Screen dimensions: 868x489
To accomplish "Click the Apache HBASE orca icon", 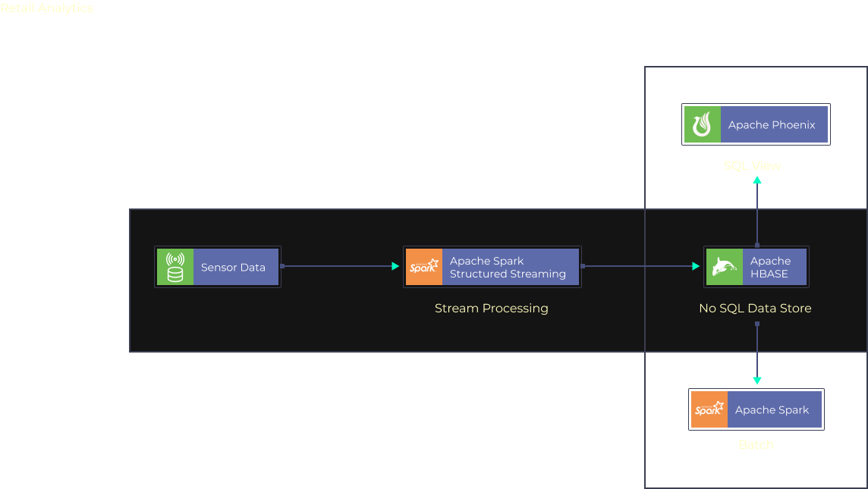I will point(724,267).
